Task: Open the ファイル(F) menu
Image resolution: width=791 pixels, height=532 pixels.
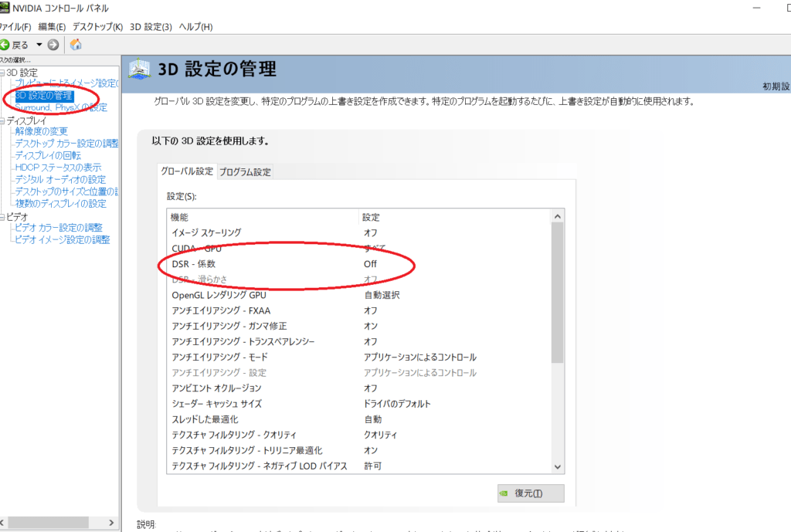Action: pyautogui.click(x=15, y=27)
